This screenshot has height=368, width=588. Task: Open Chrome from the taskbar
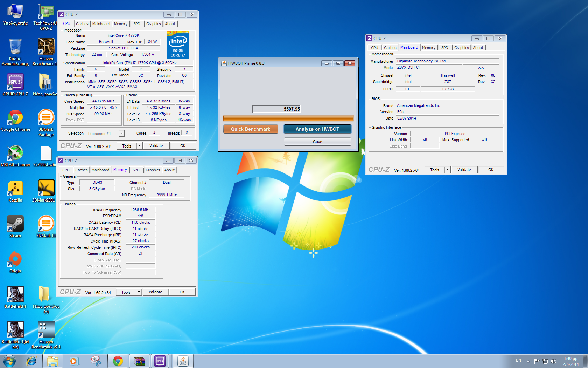coord(118,361)
